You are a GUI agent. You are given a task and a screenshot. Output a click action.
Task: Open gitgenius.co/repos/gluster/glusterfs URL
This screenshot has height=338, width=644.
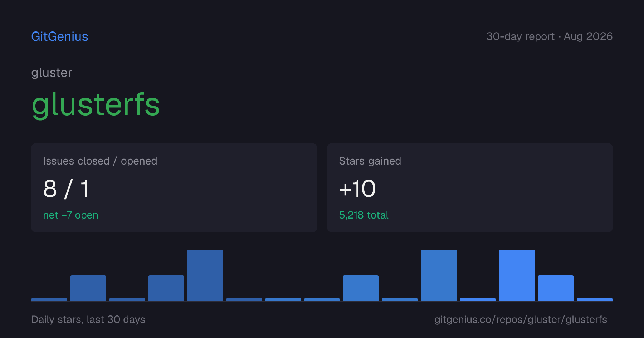tap(521, 319)
